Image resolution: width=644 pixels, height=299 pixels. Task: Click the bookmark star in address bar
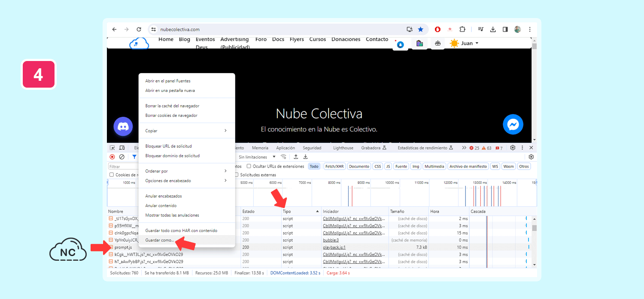420,29
